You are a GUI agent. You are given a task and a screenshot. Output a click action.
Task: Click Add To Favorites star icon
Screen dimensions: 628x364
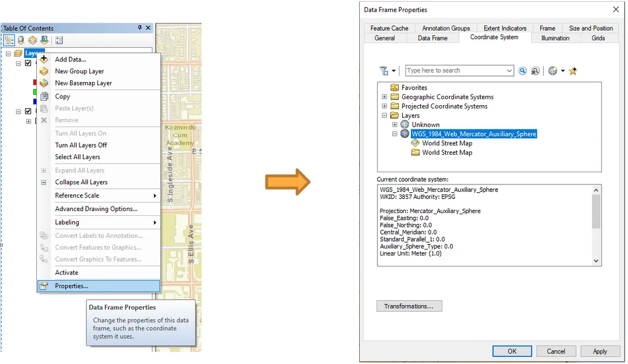[x=573, y=71]
